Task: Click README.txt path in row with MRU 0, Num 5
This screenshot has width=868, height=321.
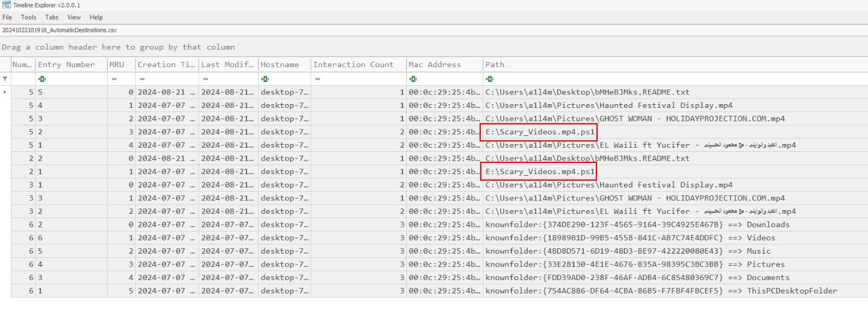Action: click(x=587, y=92)
